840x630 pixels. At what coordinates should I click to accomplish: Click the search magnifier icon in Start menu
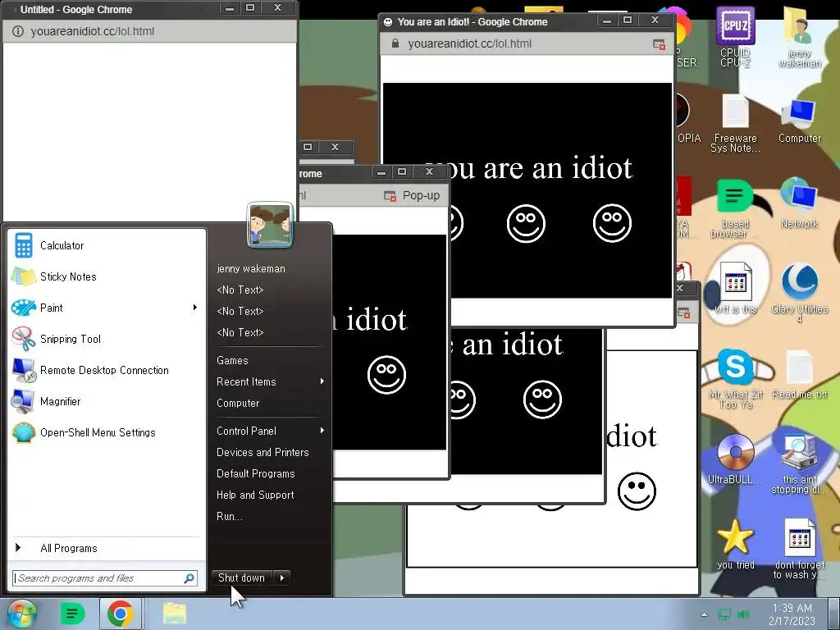click(x=189, y=578)
